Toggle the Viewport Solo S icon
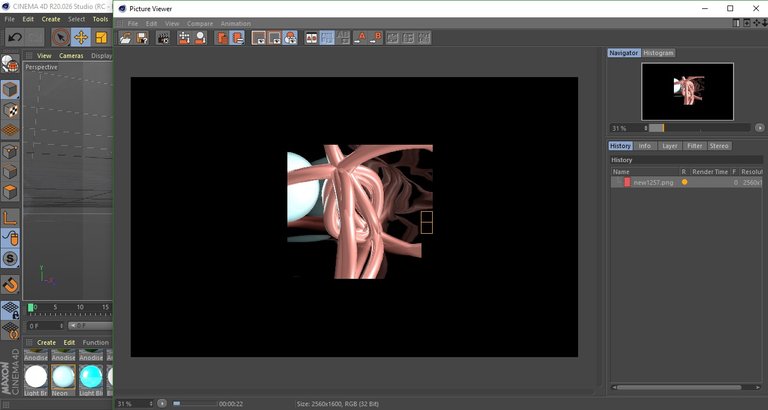This screenshot has width=768, height=410. pyautogui.click(x=10, y=258)
